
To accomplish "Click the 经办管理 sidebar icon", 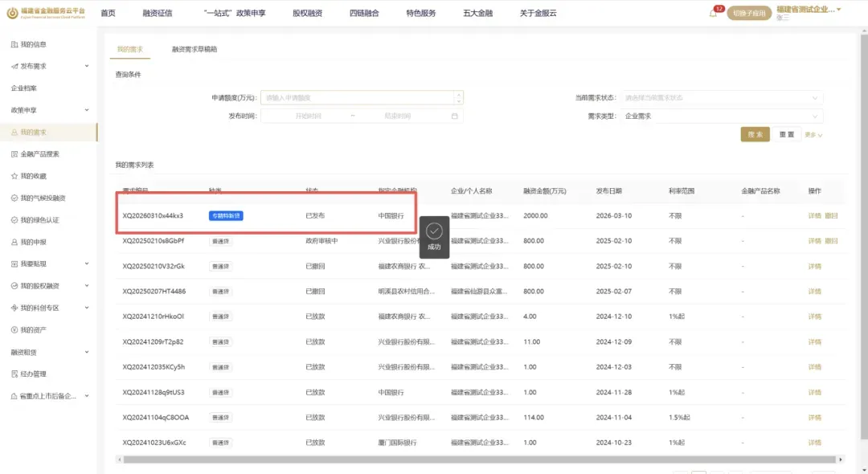I will (14, 374).
